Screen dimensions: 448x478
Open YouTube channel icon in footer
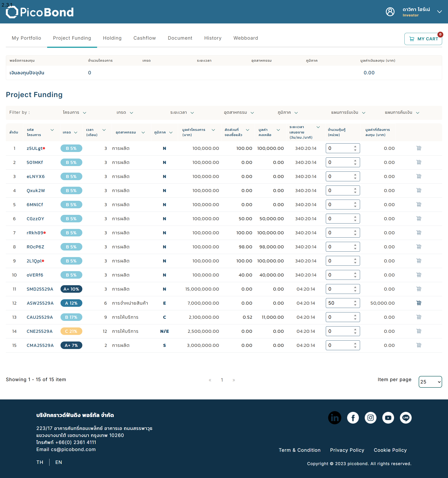click(388, 418)
